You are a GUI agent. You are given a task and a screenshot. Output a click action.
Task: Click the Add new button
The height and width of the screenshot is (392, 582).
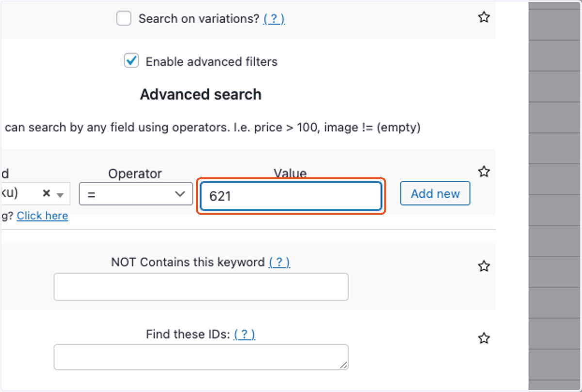coord(435,193)
